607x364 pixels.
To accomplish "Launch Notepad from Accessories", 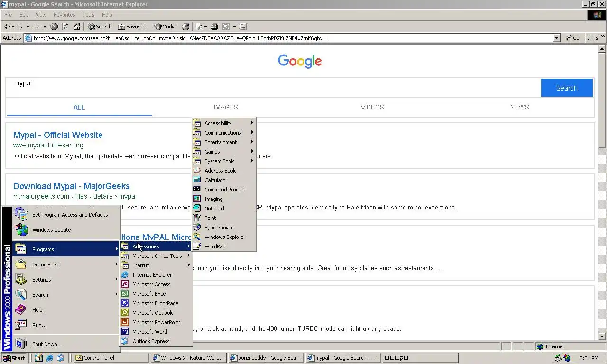I will tap(224, 208).
